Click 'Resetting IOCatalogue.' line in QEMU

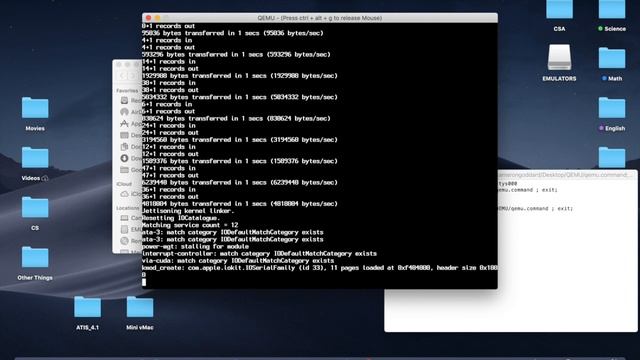click(x=181, y=218)
